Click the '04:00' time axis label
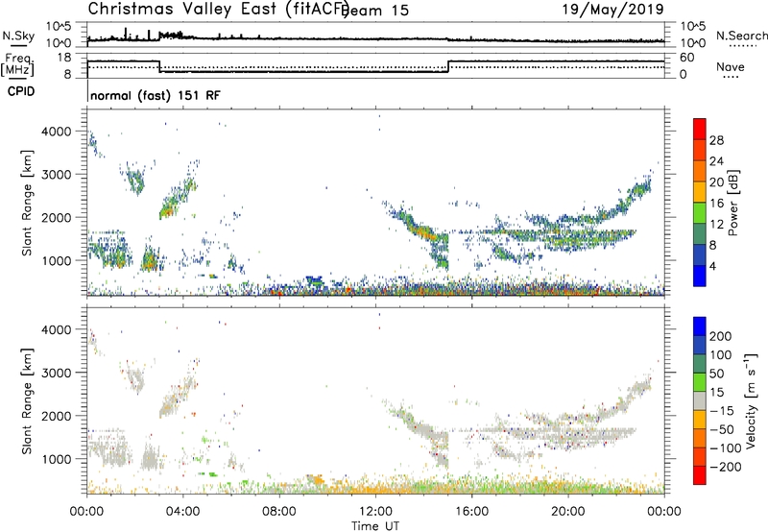 pyautogui.click(x=183, y=512)
